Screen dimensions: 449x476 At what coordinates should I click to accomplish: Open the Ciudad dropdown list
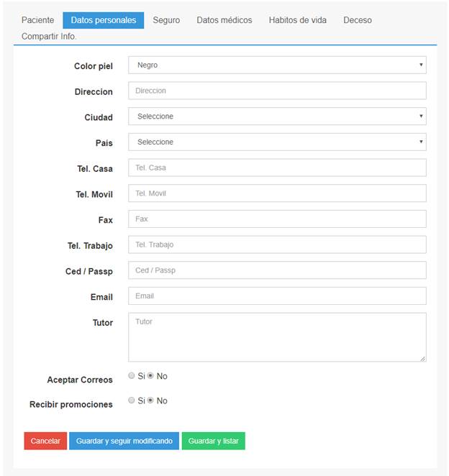coord(277,116)
